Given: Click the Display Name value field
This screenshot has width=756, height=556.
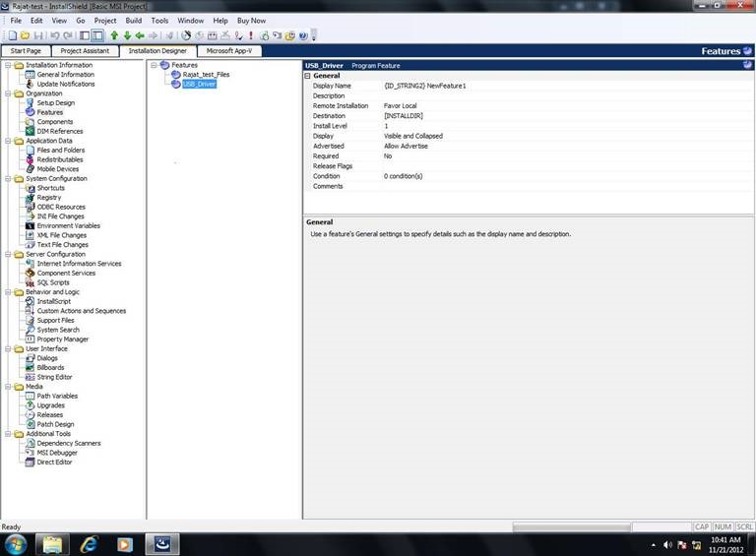Looking at the screenshot, I should (x=567, y=86).
